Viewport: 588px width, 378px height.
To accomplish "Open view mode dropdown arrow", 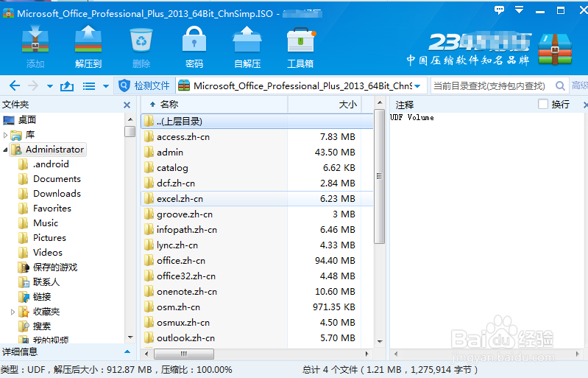I will click(106, 86).
